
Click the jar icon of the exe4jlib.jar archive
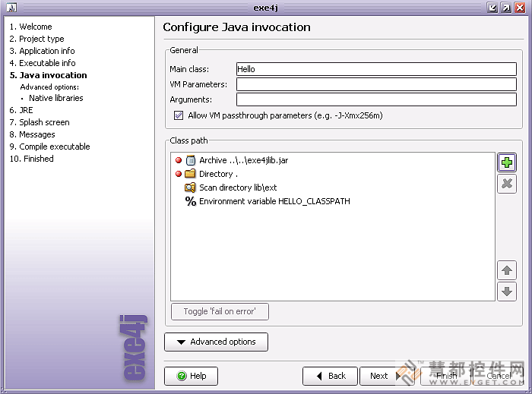[x=191, y=160]
